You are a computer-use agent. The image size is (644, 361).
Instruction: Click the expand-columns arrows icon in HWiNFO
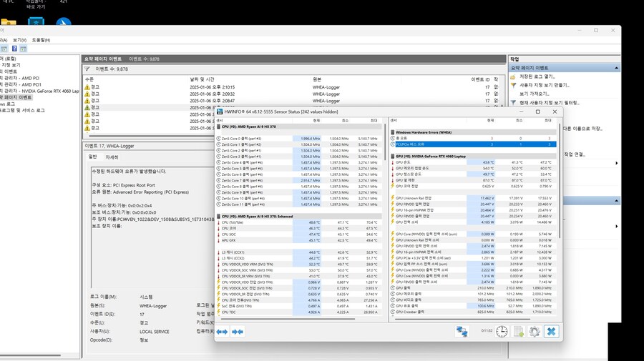pos(222,332)
